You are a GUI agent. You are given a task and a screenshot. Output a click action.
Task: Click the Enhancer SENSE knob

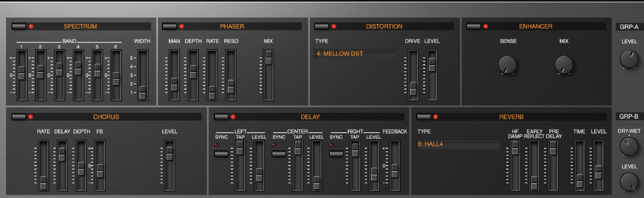point(507,65)
